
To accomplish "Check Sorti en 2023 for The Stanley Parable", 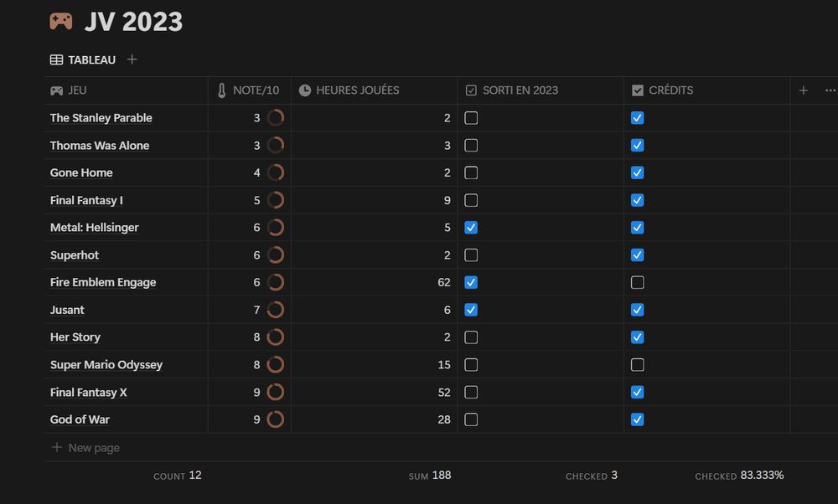I will click(471, 117).
